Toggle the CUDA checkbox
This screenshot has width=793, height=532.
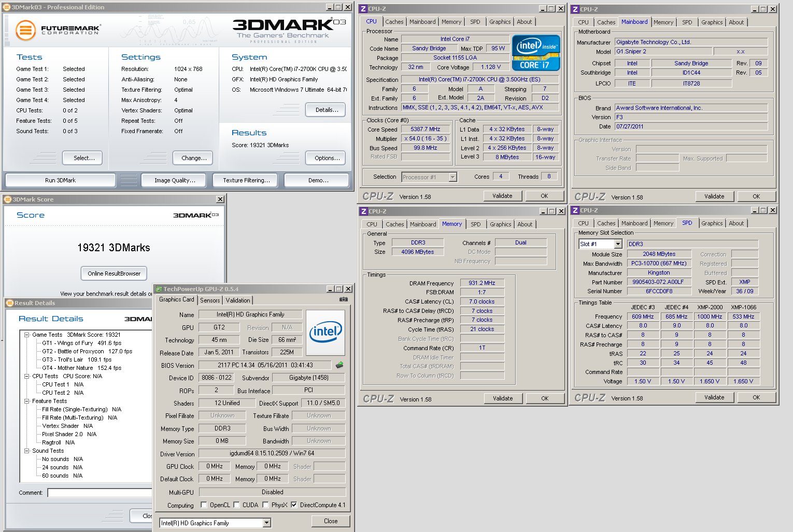(x=237, y=505)
